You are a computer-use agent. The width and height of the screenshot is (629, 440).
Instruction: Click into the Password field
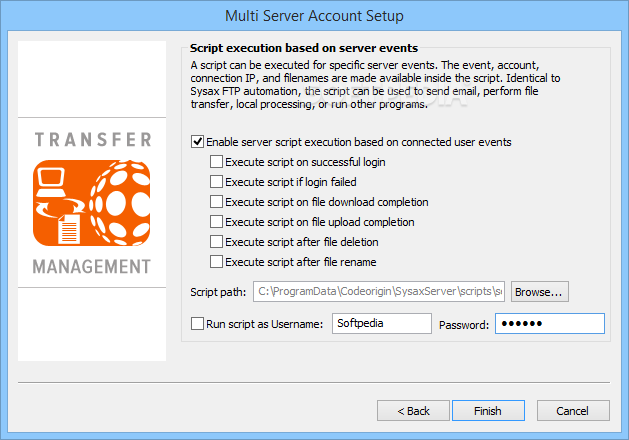(549, 324)
